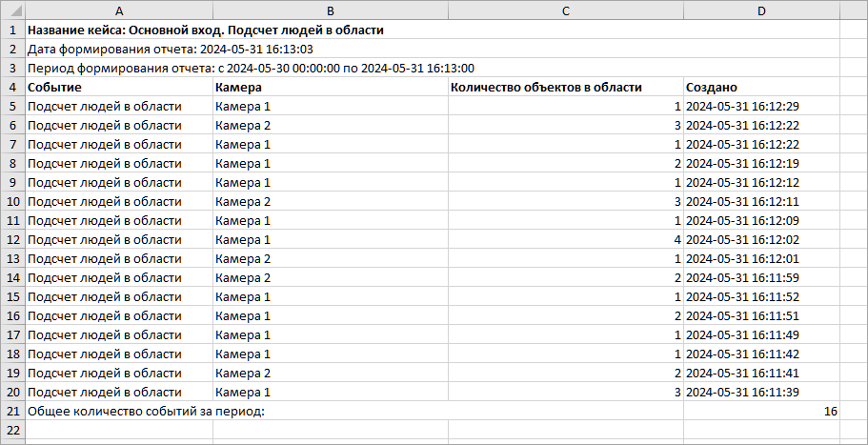This screenshot has width=868, height=445.
Task: Click the empty row 22 header
Action: pyautogui.click(x=12, y=430)
